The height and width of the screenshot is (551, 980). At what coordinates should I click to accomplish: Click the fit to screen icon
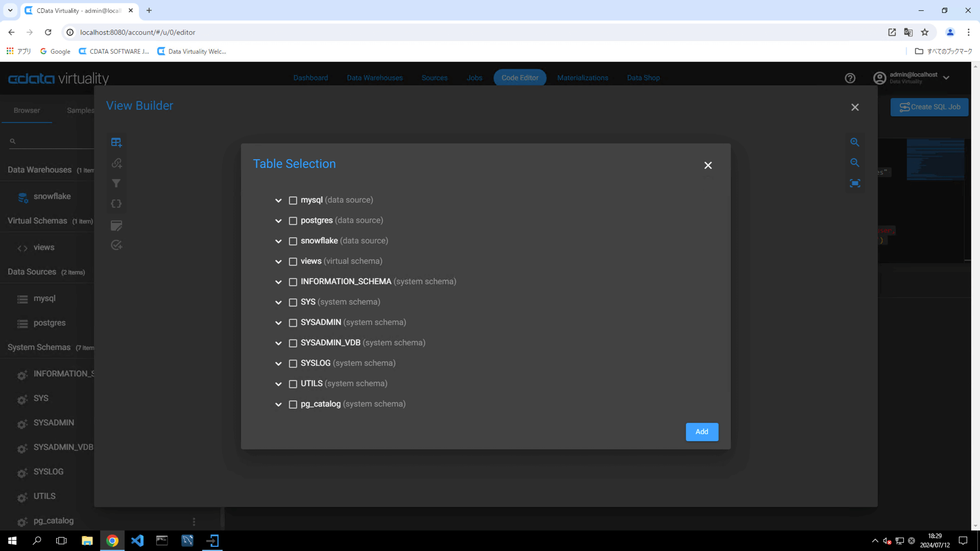[855, 183]
